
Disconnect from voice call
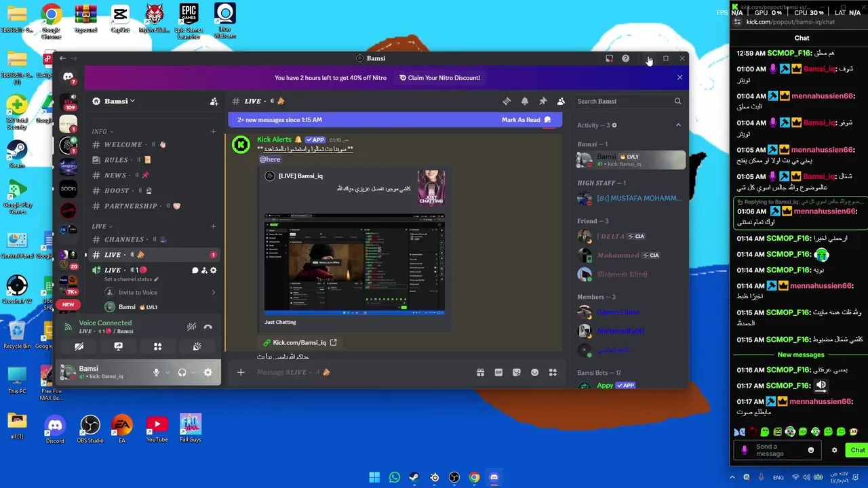click(208, 327)
